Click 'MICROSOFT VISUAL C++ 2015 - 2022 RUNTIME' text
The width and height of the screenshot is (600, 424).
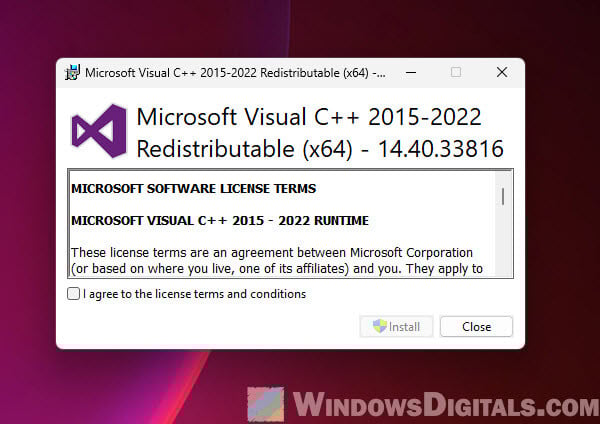(220, 221)
